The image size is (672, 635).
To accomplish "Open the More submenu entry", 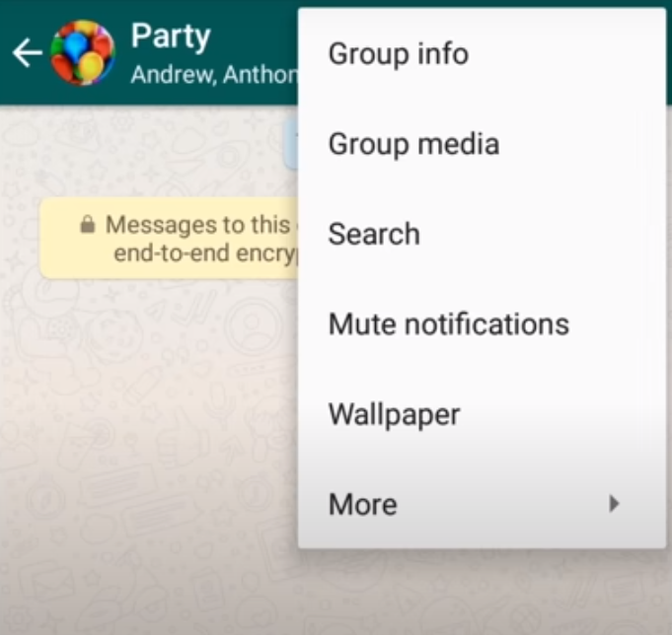I will [x=483, y=504].
